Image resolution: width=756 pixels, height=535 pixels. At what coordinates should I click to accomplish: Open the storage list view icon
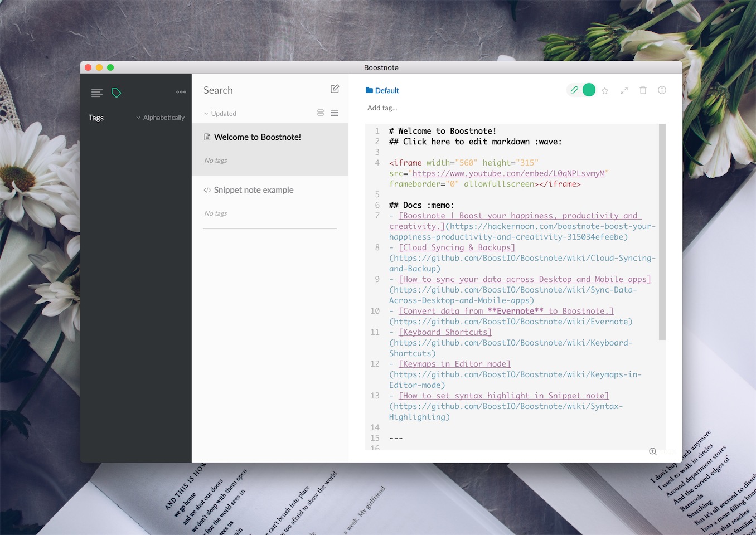click(97, 93)
